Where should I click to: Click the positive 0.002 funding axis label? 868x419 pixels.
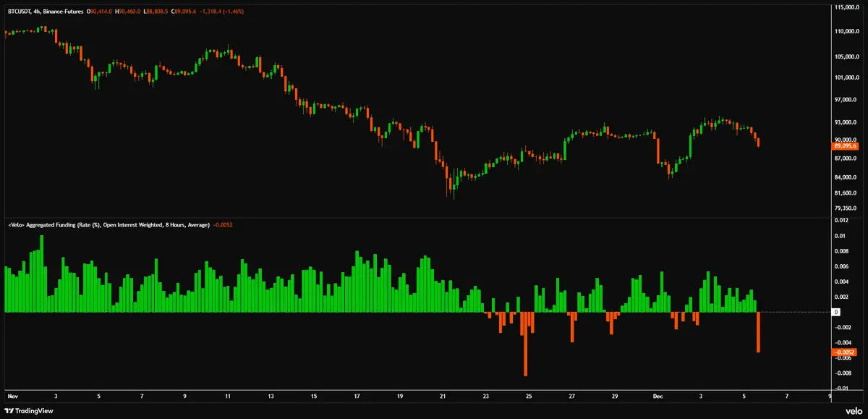click(x=841, y=297)
